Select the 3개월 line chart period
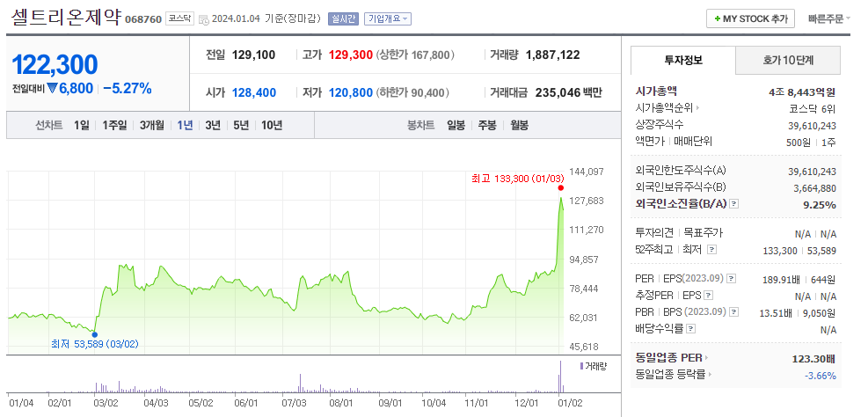 point(151,125)
